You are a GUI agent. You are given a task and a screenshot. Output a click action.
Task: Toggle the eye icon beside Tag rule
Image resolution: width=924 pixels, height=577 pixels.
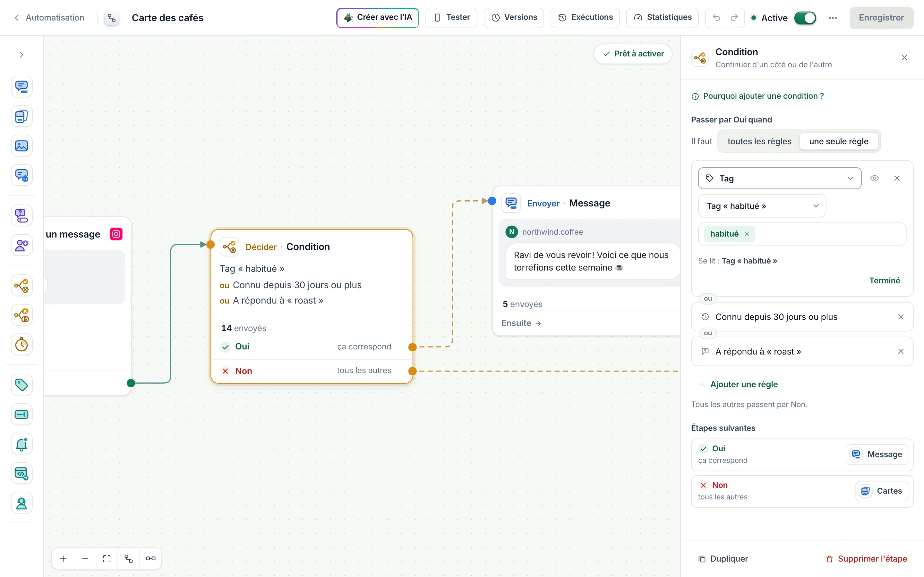point(874,178)
